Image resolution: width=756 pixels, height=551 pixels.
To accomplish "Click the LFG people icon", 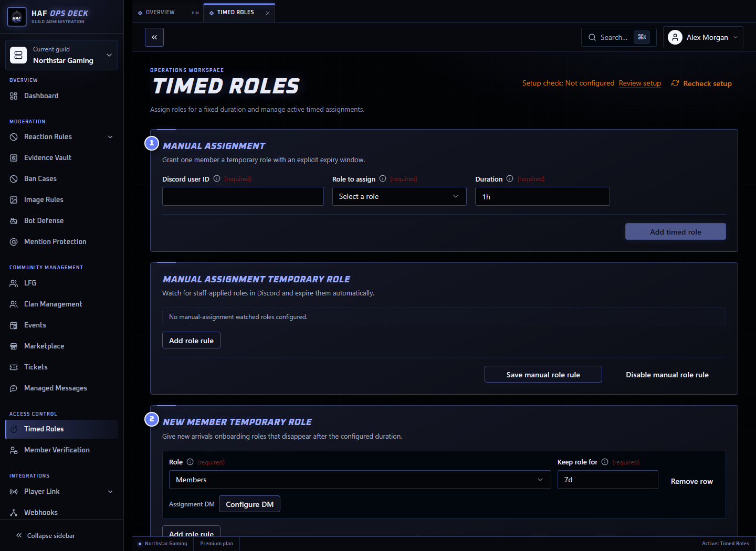I will (x=14, y=283).
